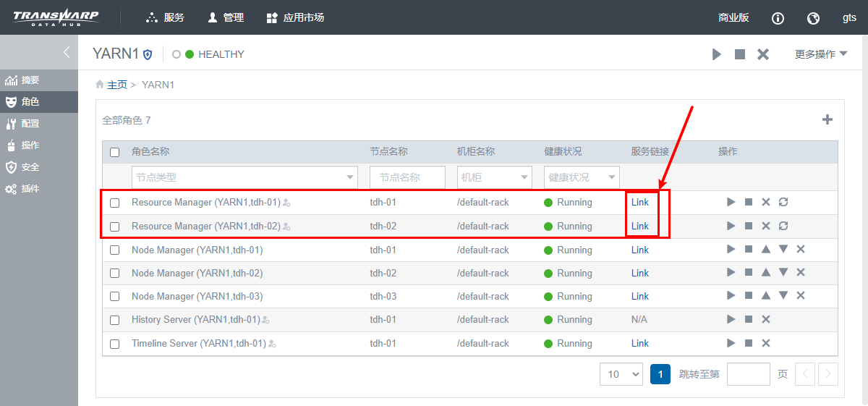Start the YARN1 service with play icon
The height and width of the screenshot is (406, 868).
pyautogui.click(x=717, y=54)
